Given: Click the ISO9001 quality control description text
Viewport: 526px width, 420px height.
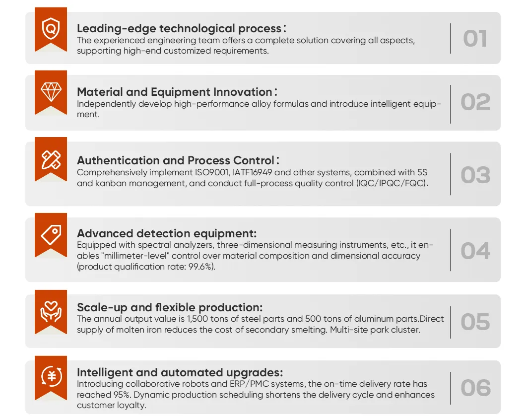Looking at the screenshot, I should [x=253, y=178].
